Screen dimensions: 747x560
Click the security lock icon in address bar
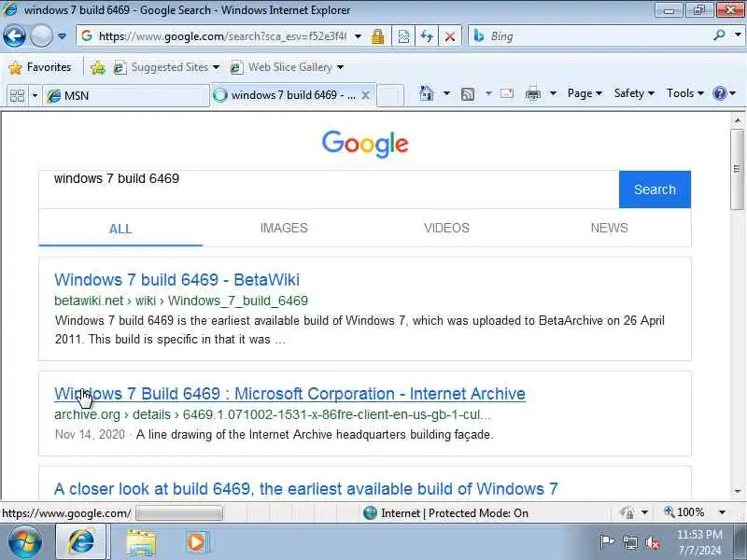tap(377, 36)
